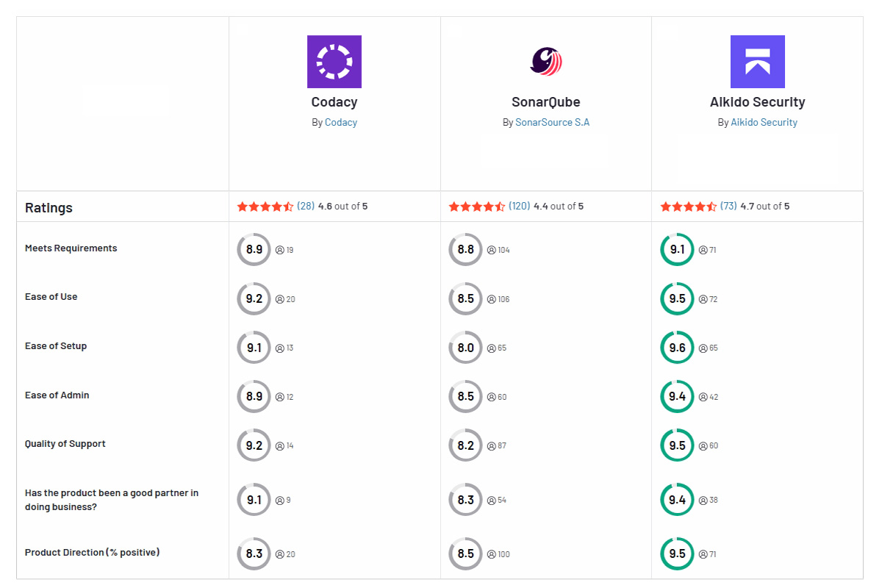
Task: Click the Aikido Security product name heading
Action: (758, 102)
